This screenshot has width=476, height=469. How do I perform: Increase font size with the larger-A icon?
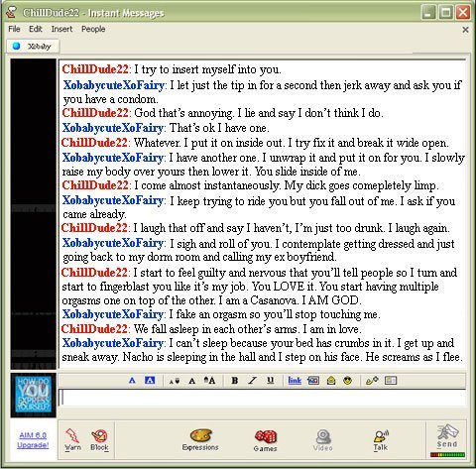click(209, 381)
